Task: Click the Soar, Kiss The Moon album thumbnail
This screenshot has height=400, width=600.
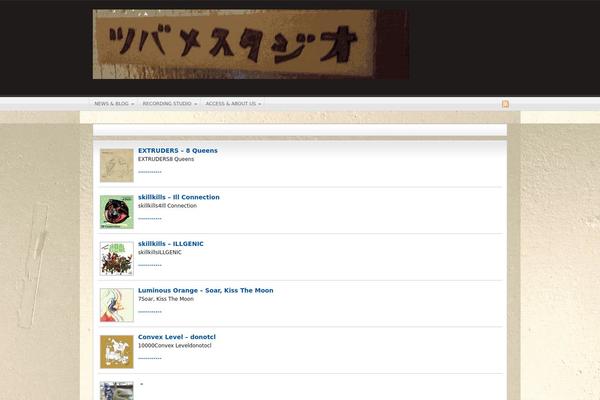Action: pyautogui.click(x=117, y=305)
